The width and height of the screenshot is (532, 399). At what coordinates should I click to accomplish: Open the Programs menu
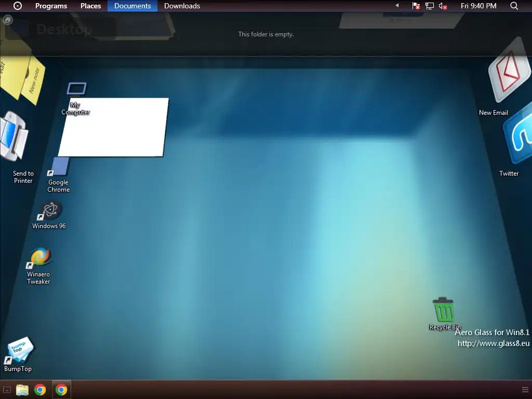(x=51, y=6)
